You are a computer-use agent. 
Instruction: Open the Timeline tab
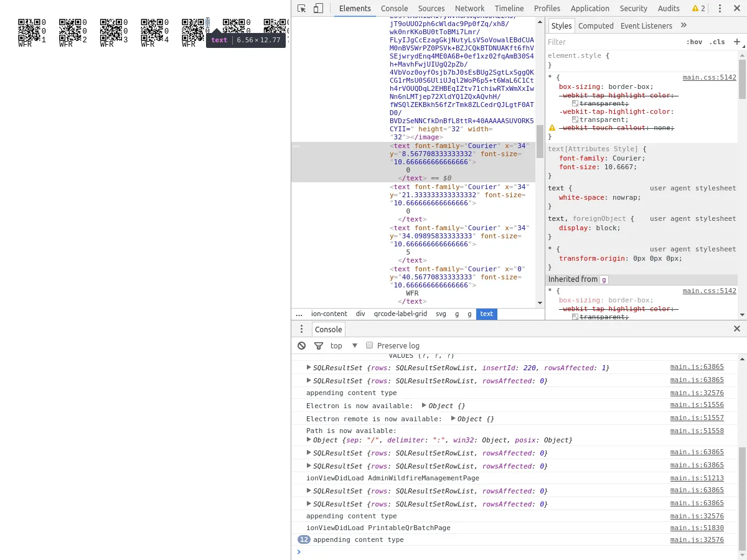509,8
